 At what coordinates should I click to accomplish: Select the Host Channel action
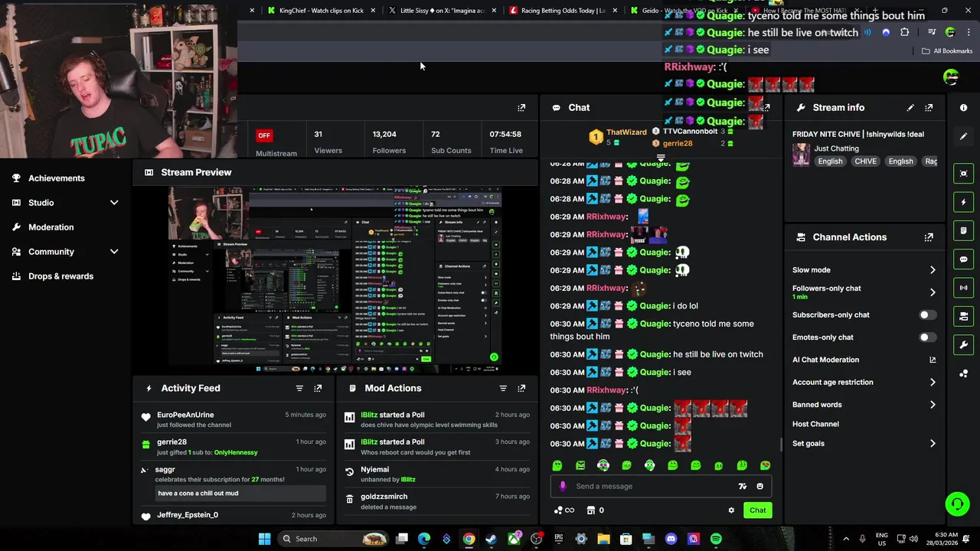815,424
